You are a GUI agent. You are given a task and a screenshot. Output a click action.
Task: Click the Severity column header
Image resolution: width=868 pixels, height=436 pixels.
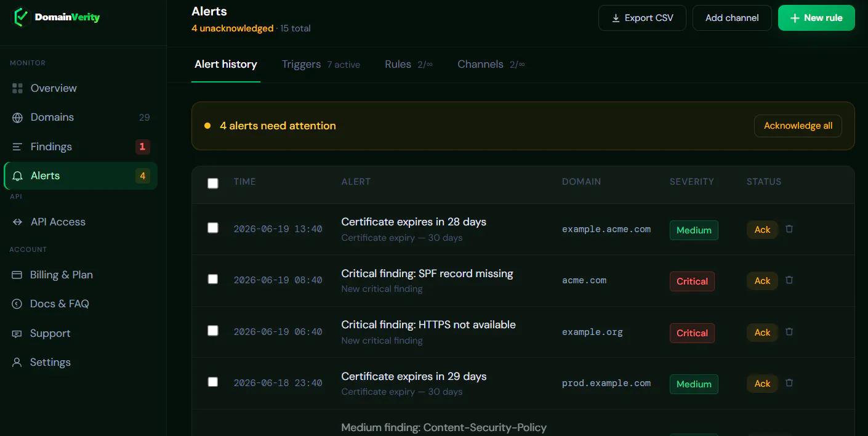pos(692,182)
